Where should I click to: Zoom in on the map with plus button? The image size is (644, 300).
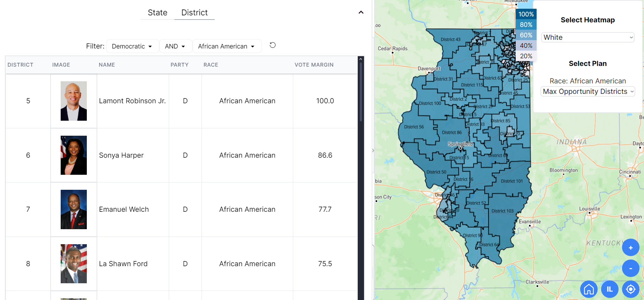630,248
